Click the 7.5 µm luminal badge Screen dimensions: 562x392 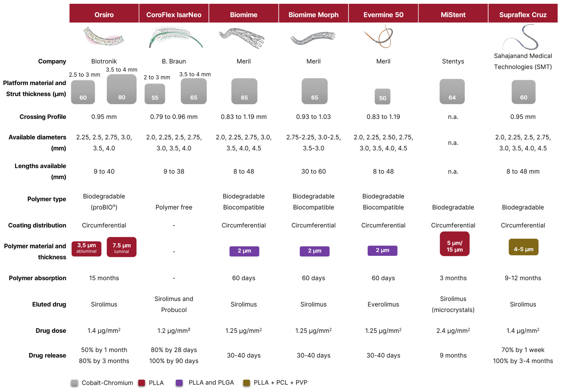pos(122,247)
